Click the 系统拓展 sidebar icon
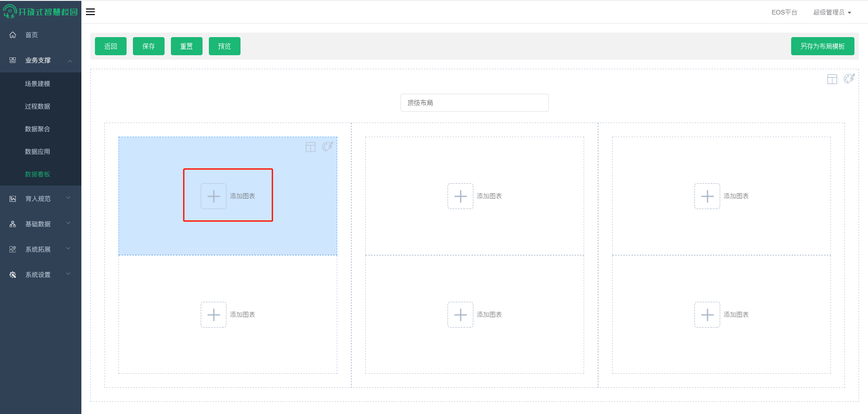868x414 pixels. click(13, 249)
